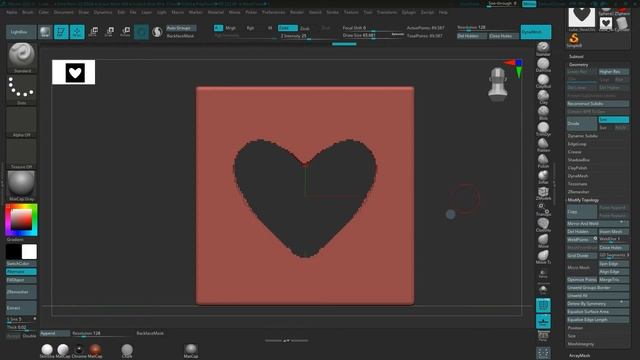Select the Standard brush in right shelf

[x=543, y=49]
